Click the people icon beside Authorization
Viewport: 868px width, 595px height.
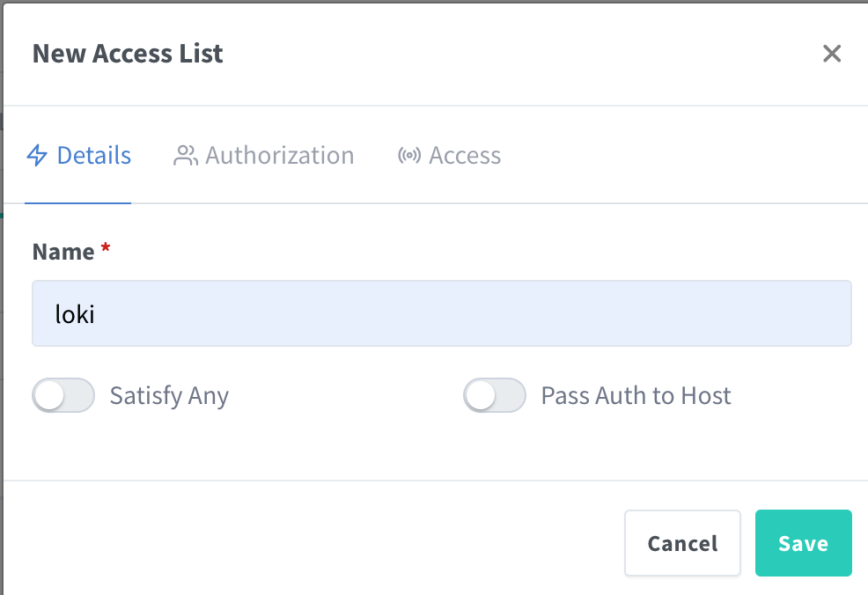click(185, 155)
